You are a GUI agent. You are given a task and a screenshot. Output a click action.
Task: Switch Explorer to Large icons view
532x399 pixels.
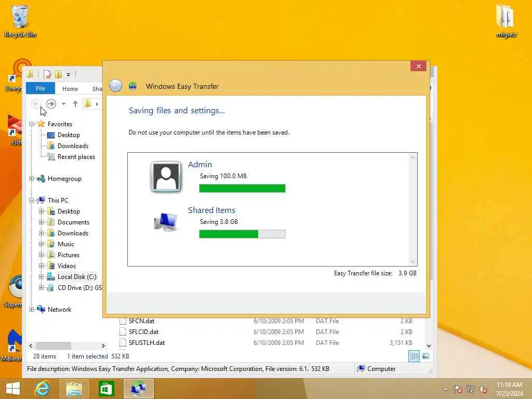[x=425, y=356]
